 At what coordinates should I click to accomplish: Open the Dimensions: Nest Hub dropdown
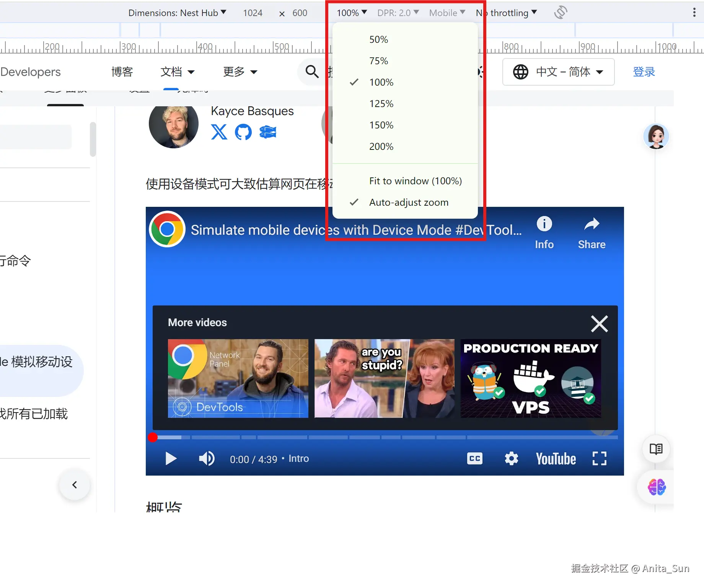177,13
